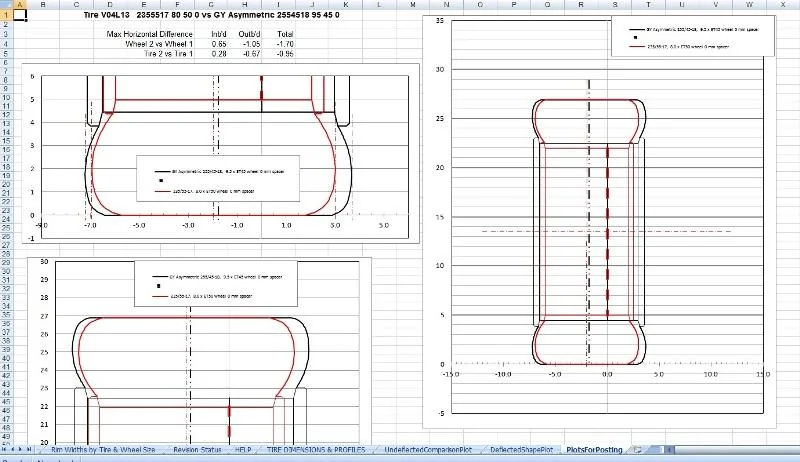Click the legend box of the right chart
This screenshot has height=462, width=800.
click(693, 36)
